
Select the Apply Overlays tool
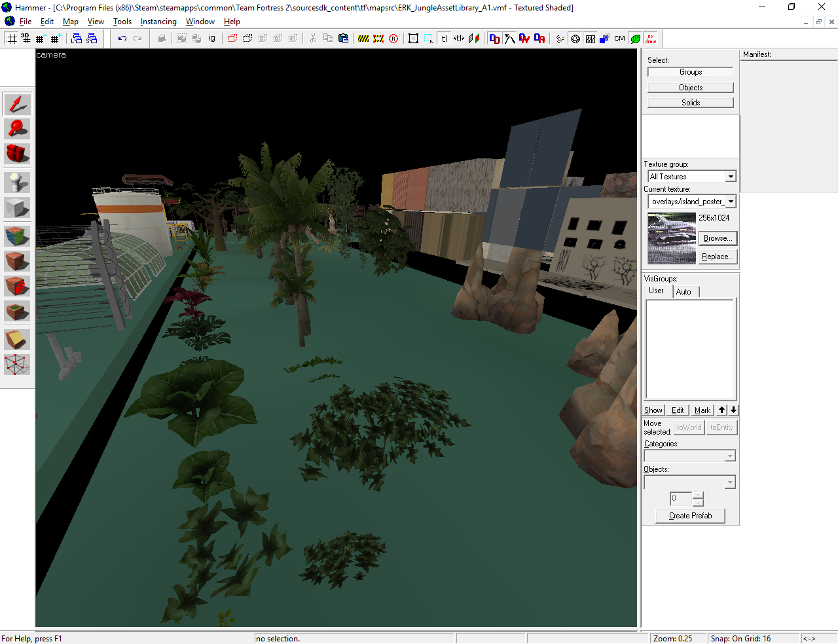pyautogui.click(x=17, y=311)
